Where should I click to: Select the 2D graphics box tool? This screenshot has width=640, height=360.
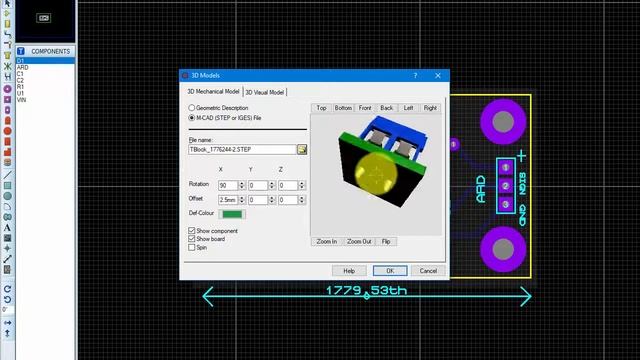pos(7,186)
